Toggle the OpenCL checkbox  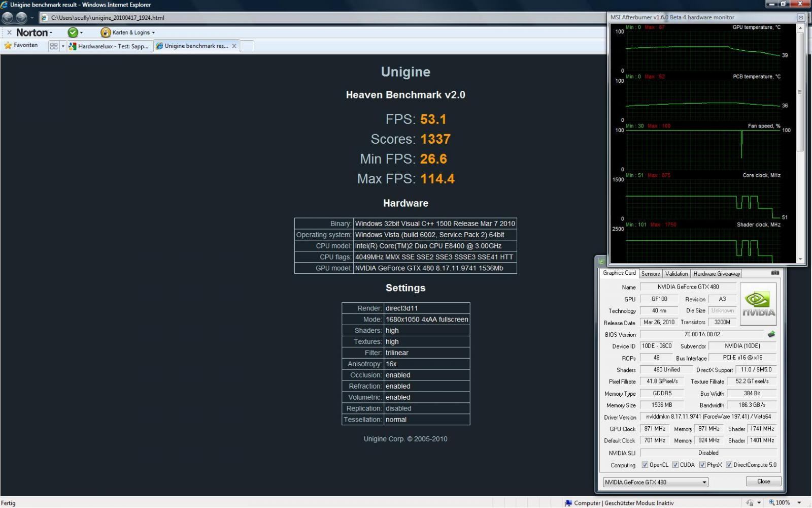pos(645,465)
